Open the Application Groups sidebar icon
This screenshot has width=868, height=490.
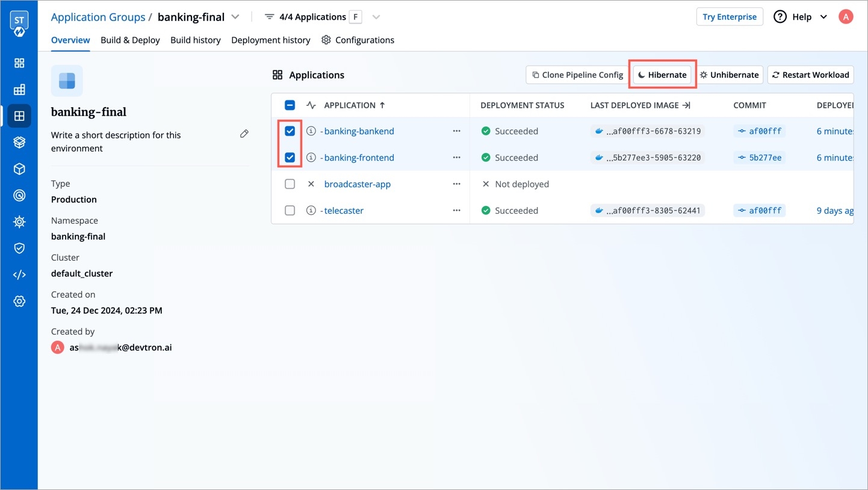(19, 116)
